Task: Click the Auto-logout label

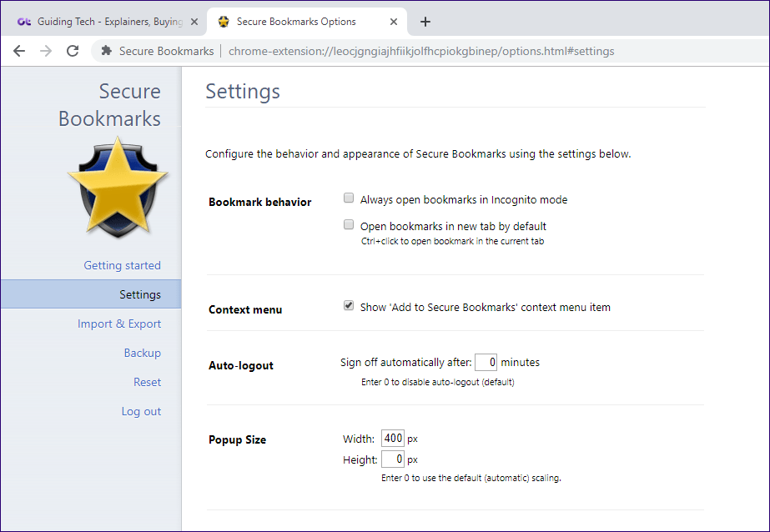Action: (x=241, y=365)
